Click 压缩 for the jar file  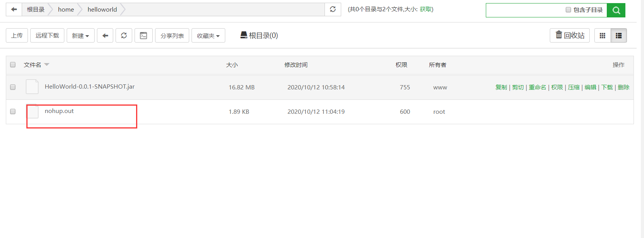point(574,87)
